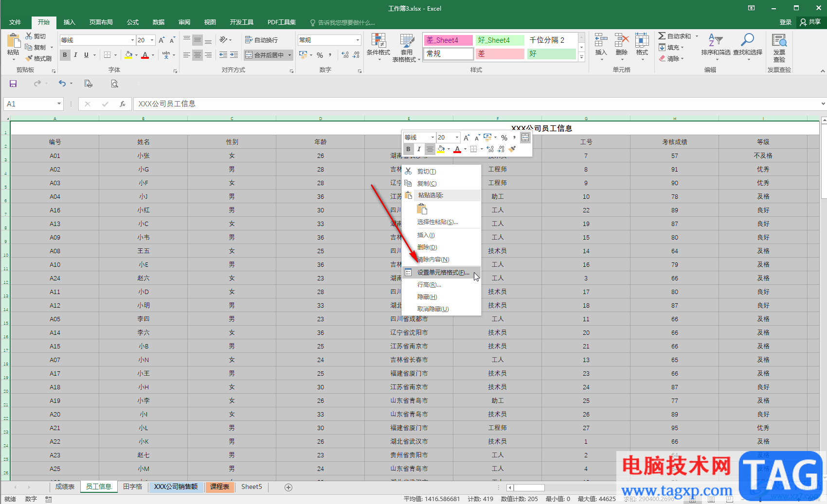Click the Tell Me search box
827x504 pixels.
tap(342, 22)
